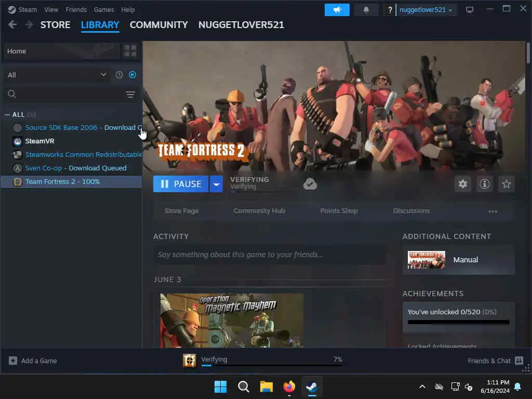Open the Manual additional content thumbnail
Image resolution: width=532 pixels, height=399 pixels.
(x=426, y=260)
